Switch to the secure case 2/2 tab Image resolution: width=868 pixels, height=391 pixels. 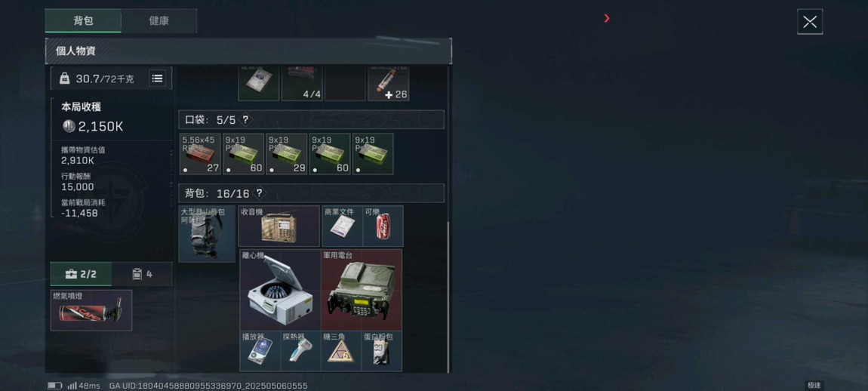(81, 274)
